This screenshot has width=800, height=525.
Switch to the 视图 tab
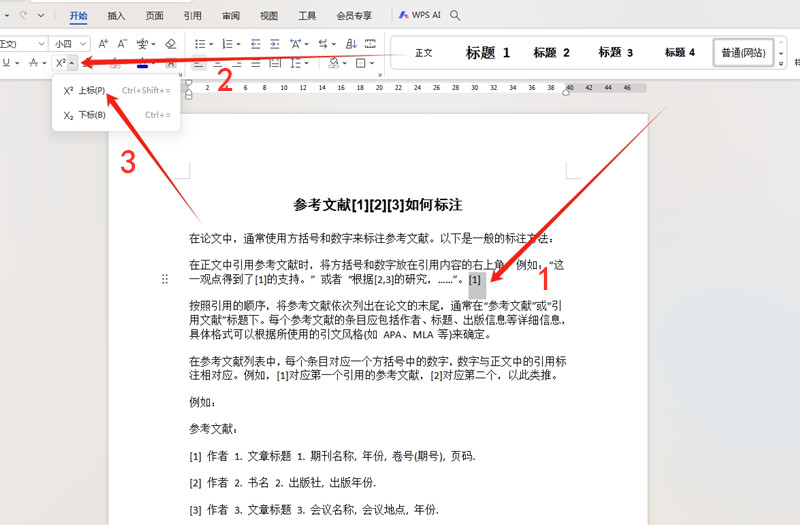tap(269, 16)
